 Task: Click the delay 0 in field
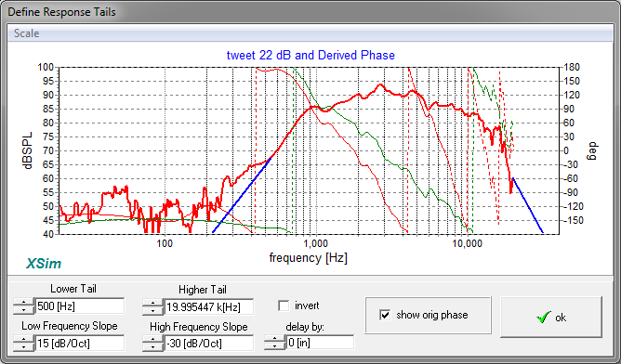(320, 343)
